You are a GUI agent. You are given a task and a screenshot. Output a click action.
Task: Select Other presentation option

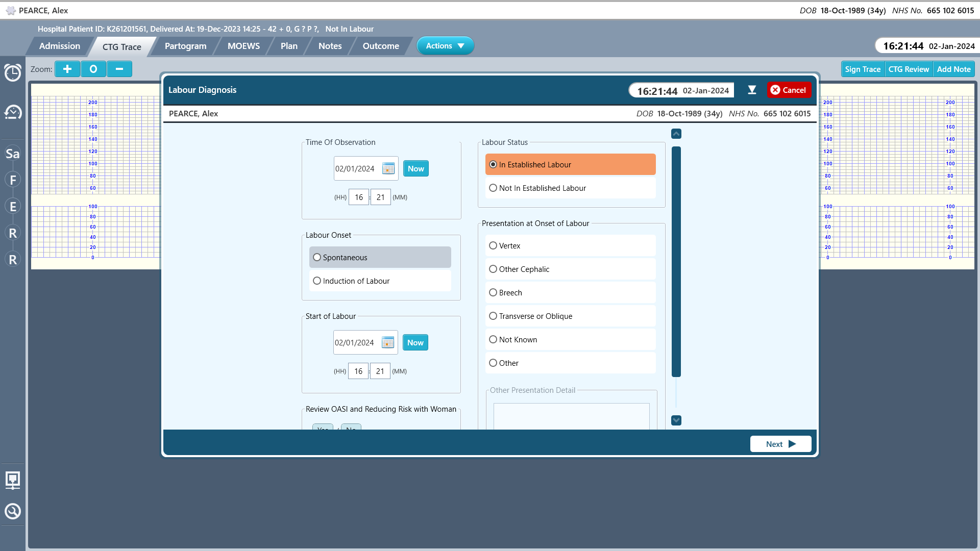570,363
